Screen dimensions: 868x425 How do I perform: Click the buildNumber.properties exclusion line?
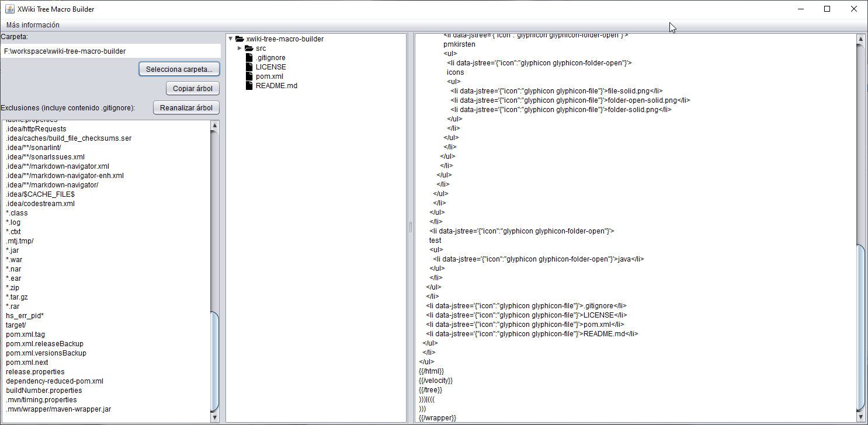[x=44, y=391]
